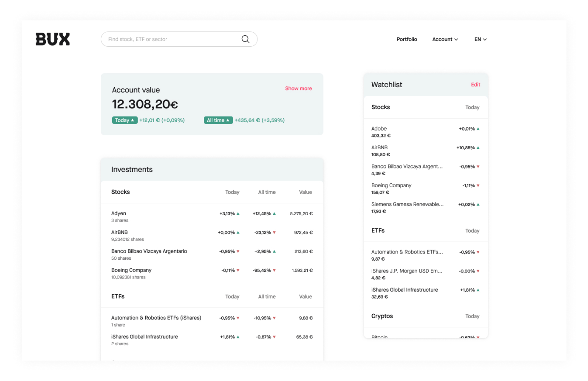Click Show more in Account value
Image resolution: width=588 pixels, height=381 pixels.
(x=298, y=88)
